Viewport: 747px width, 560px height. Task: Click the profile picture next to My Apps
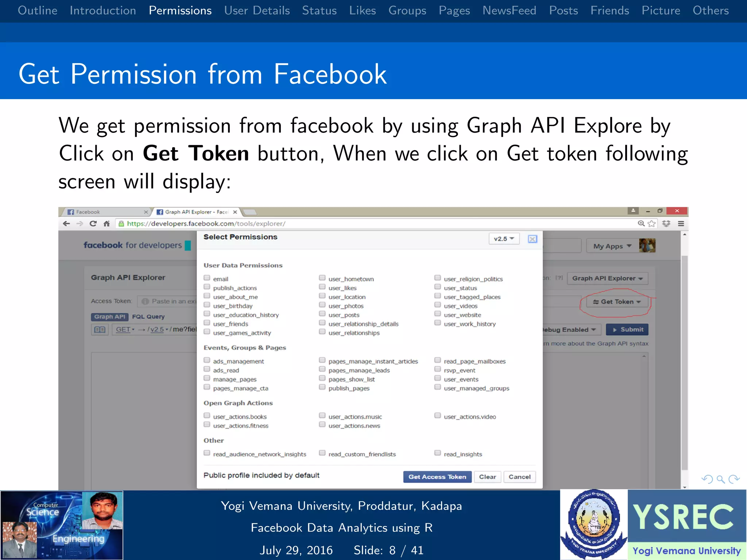click(647, 245)
